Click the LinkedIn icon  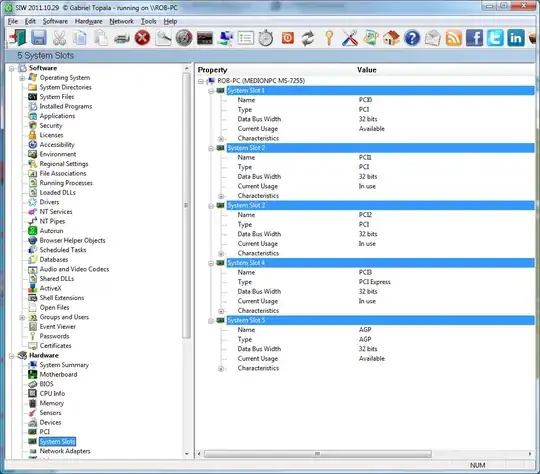(516, 38)
